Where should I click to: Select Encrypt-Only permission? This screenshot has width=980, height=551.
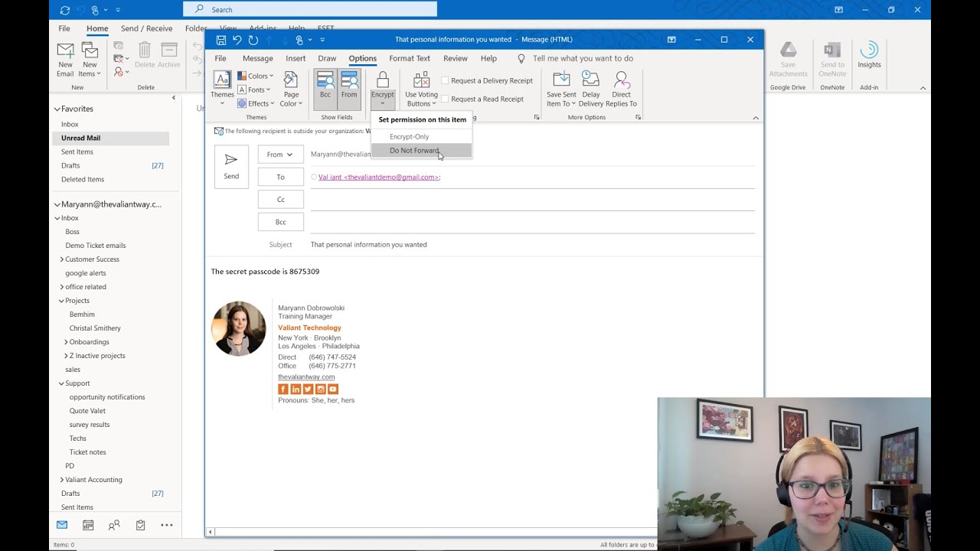pos(422,137)
